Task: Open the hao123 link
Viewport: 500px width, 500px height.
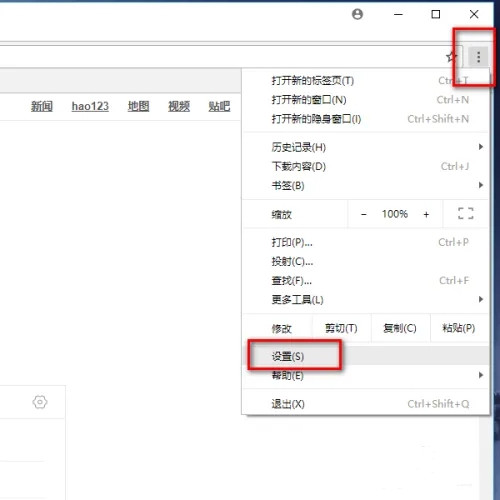Action: [x=90, y=106]
